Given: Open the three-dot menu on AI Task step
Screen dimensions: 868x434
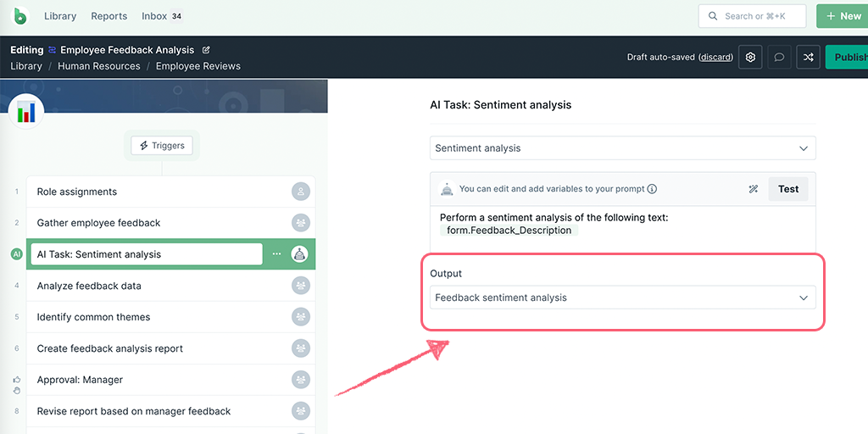Looking at the screenshot, I should click(x=277, y=254).
